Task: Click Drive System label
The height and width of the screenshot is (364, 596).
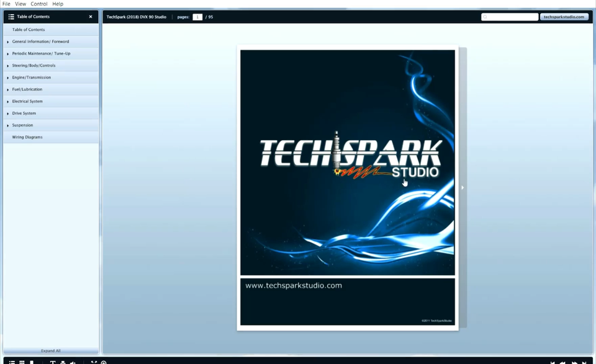Action: point(24,113)
